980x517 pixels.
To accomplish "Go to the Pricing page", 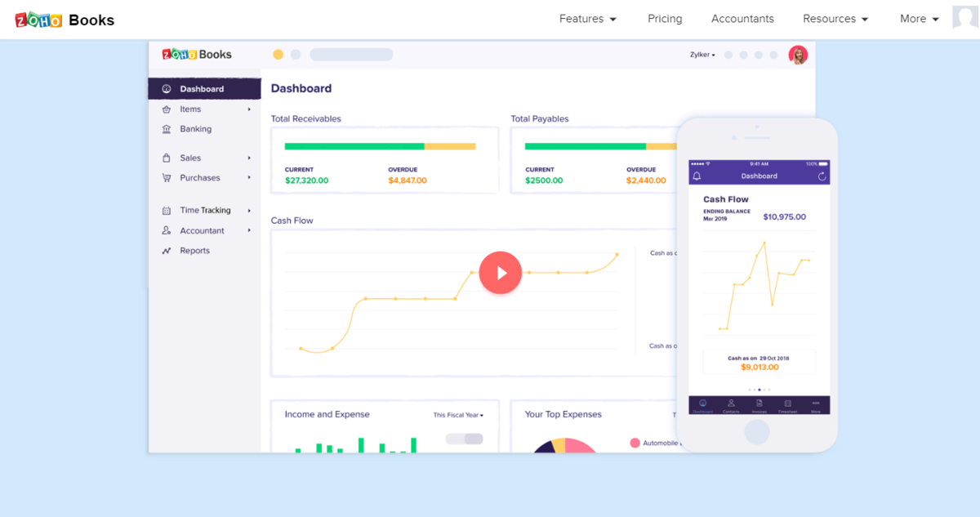I will [x=665, y=19].
